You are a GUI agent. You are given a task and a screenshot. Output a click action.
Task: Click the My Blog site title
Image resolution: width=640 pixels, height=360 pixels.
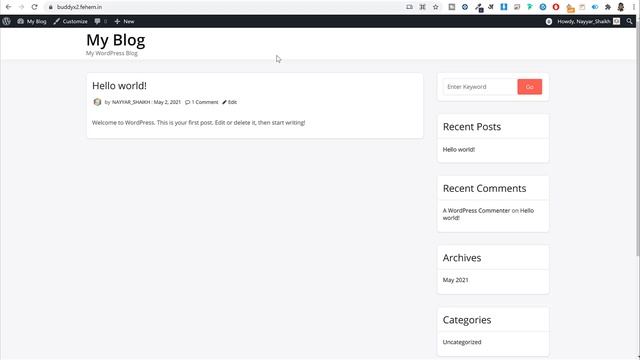(x=116, y=40)
